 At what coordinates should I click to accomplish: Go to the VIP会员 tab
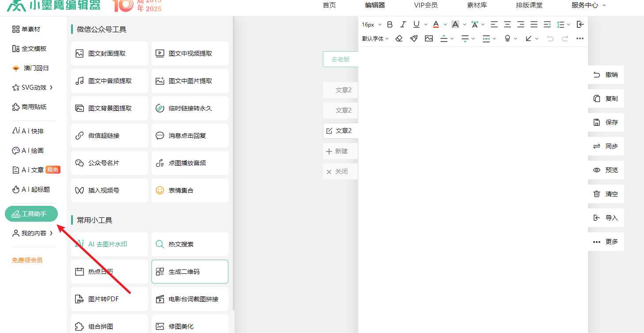426,5
